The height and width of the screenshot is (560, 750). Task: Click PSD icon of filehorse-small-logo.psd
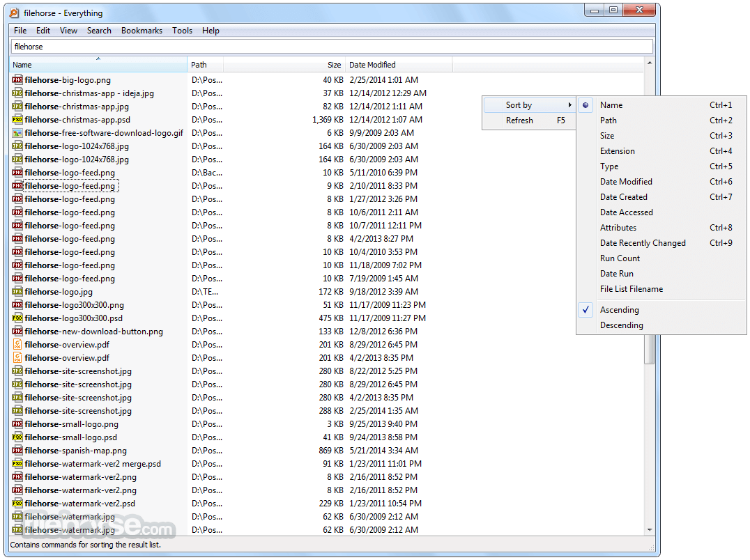[x=17, y=437]
